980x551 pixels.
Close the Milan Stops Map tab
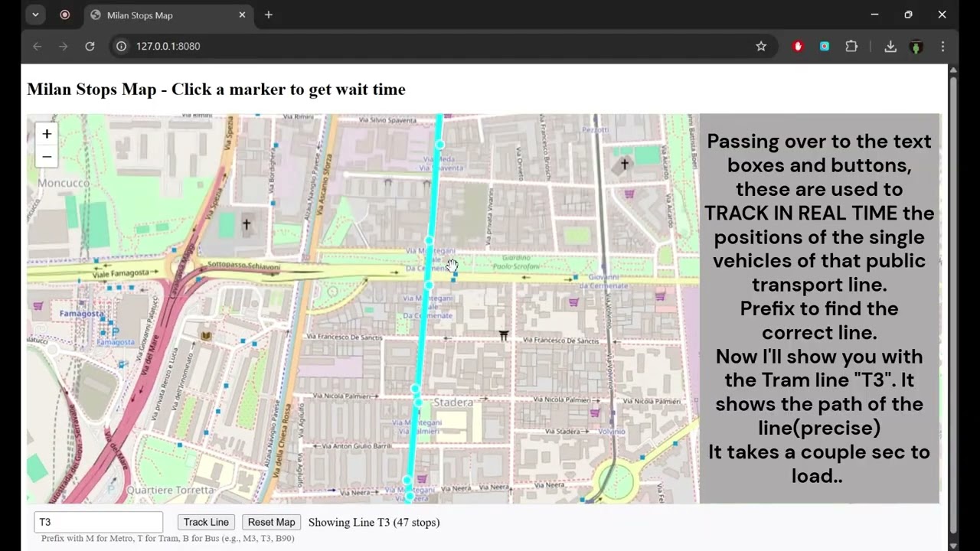click(242, 15)
